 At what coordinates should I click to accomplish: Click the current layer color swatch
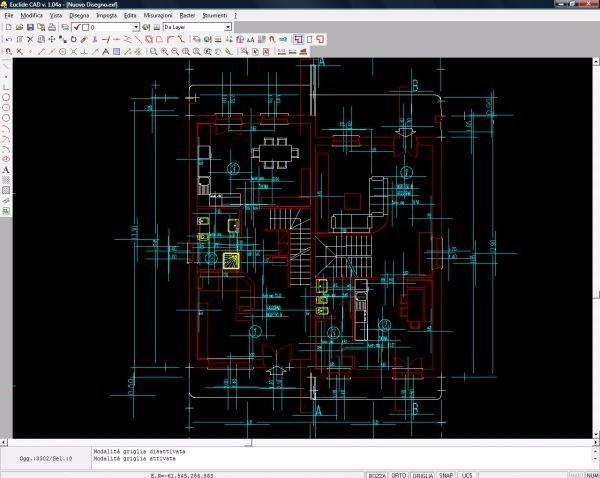tap(86, 27)
